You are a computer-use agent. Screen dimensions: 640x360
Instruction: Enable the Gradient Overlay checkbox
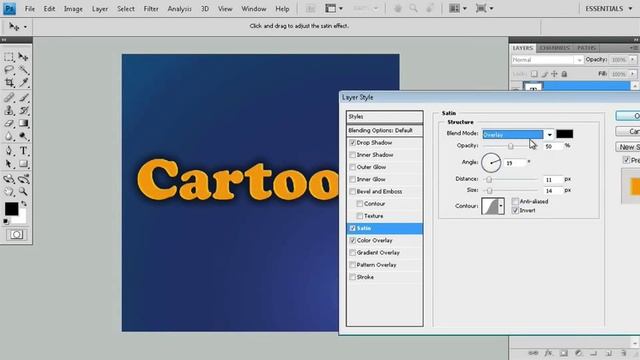(x=352, y=253)
